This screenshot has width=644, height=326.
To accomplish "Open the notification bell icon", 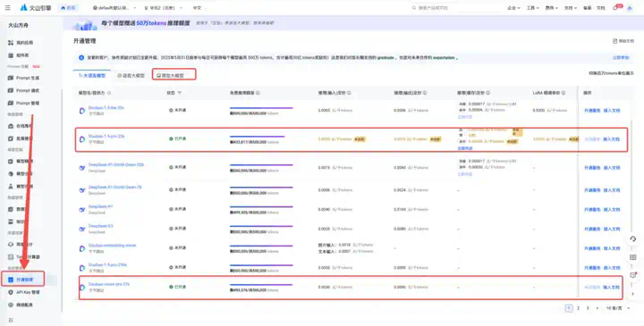I will (614, 8).
